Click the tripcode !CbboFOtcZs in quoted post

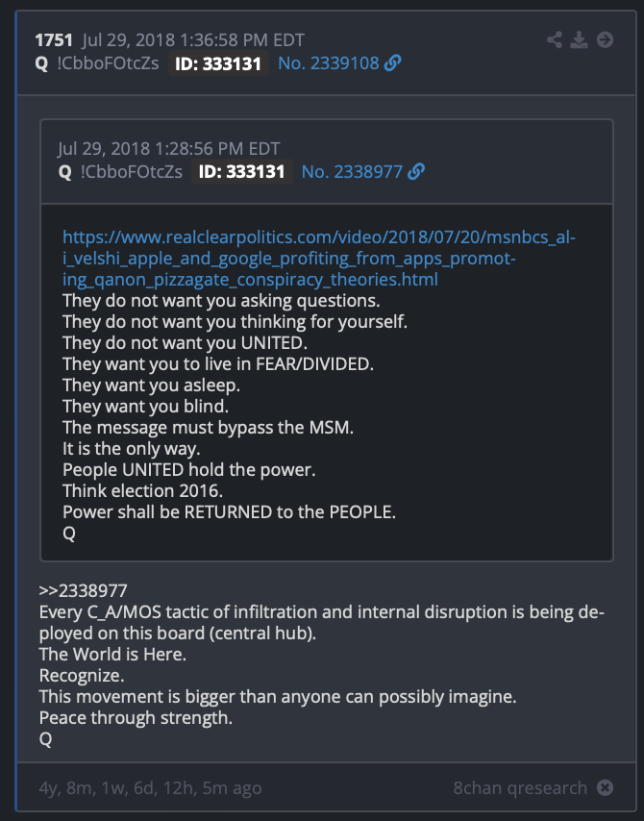click(132, 172)
